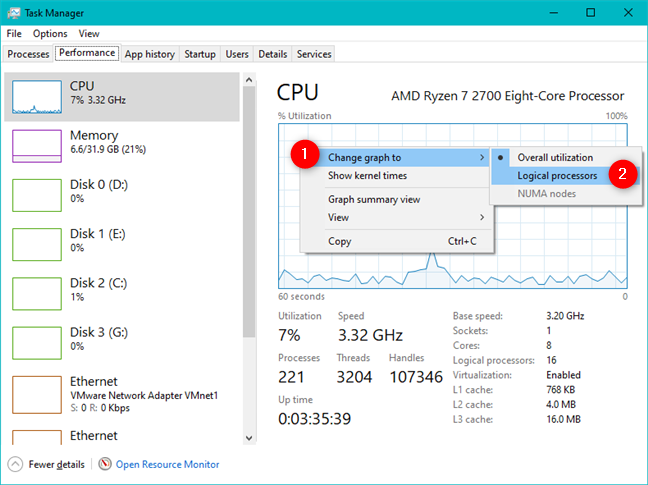Click the handles count 107346
This screenshot has width=648, height=485.
(416, 377)
